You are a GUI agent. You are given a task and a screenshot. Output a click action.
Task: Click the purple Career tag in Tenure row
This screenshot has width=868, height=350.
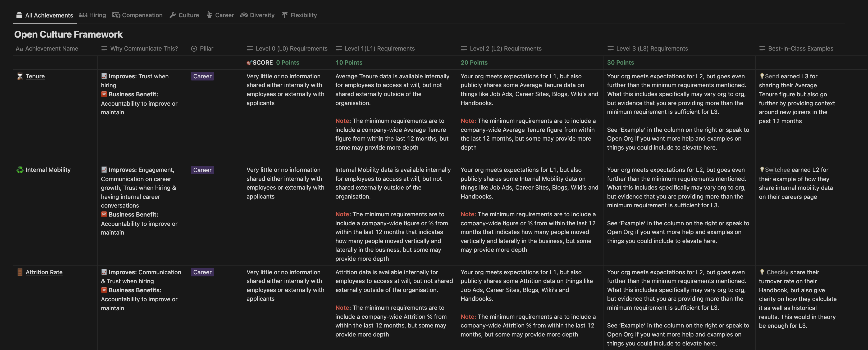click(202, 77)
